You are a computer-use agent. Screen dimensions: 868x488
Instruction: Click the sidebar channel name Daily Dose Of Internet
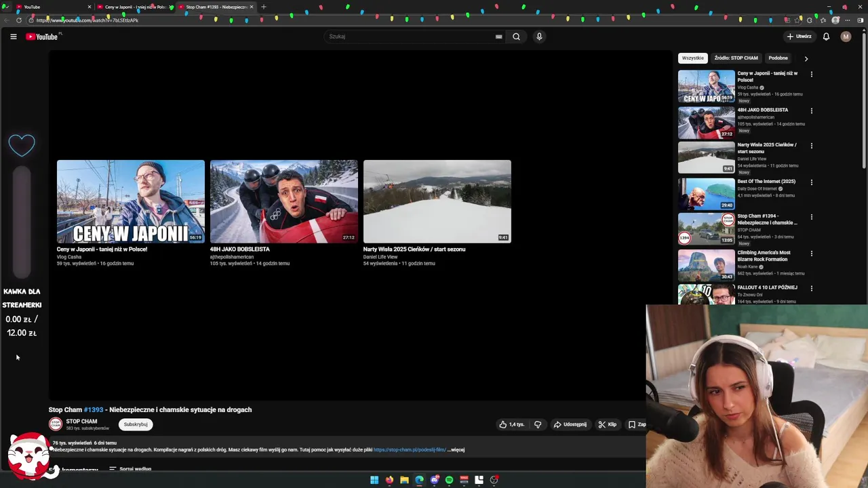click(757, 188)
